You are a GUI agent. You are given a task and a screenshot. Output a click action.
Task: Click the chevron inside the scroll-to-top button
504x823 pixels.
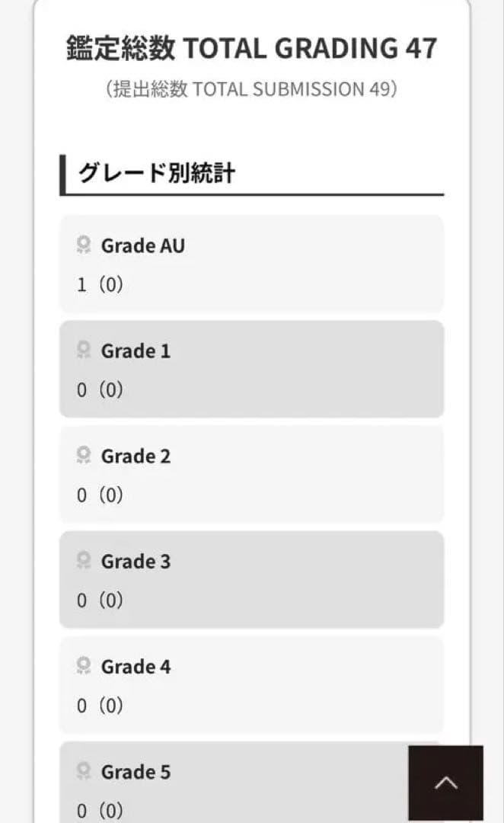point(447,782)
